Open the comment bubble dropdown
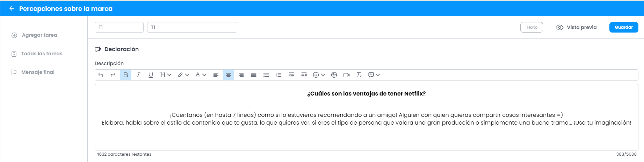This screenshot has width=644, height=162. pos(374,75)
